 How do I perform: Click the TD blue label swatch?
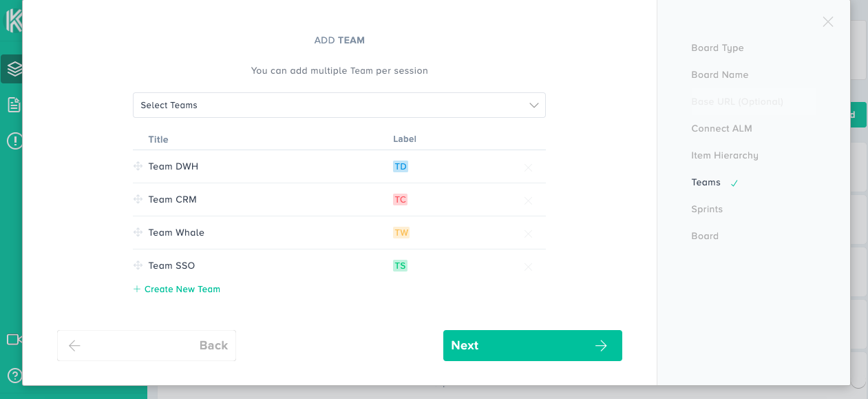(401, 166)
